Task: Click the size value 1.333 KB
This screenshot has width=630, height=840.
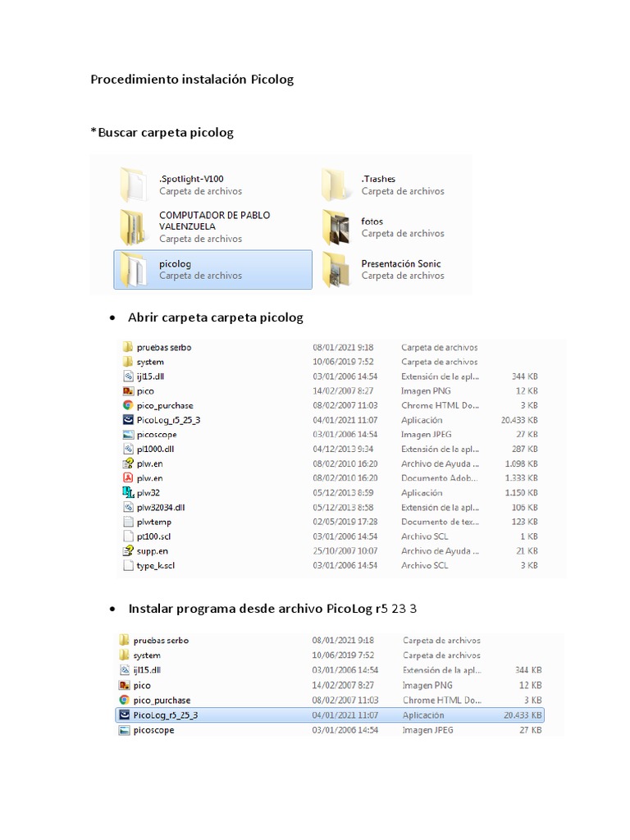Action: [521, 478]
